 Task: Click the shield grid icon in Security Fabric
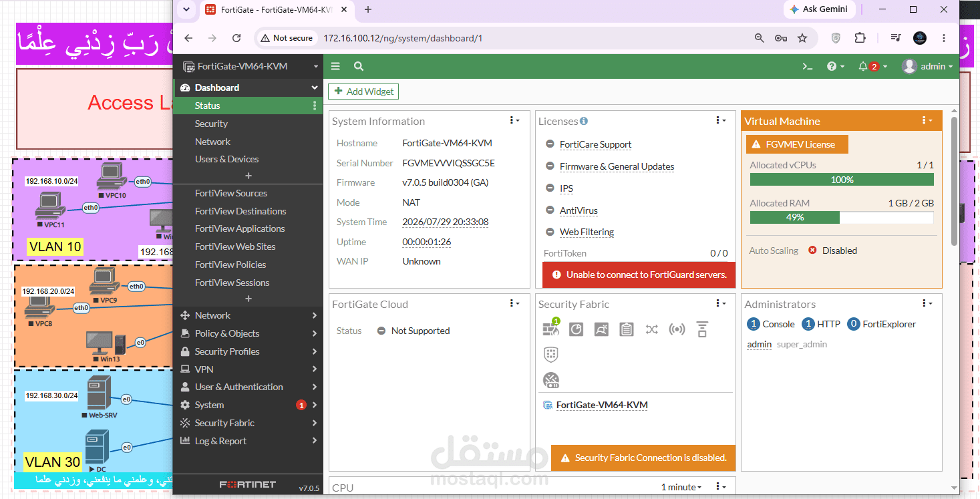[x=551, y=354]
